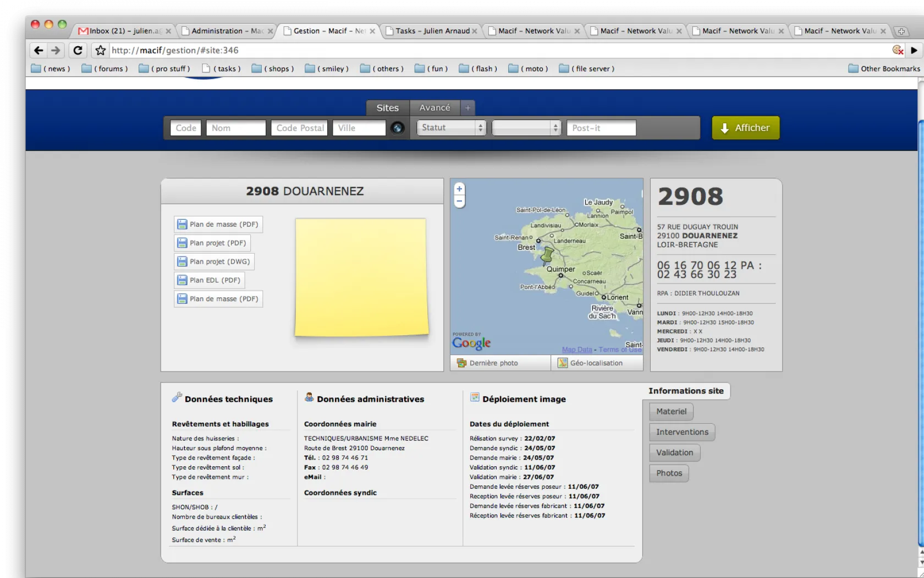Click the yellow post-it note
The height and width of the screenshot is (578, 924).
tap(361, 277)
